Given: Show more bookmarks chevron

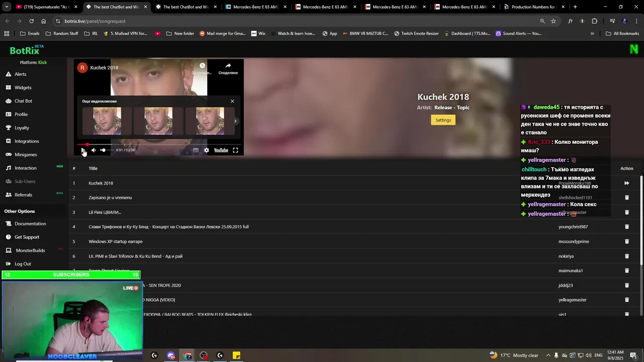Looking at the screenshot, I should pyautogui.click(x=592, y=34).
